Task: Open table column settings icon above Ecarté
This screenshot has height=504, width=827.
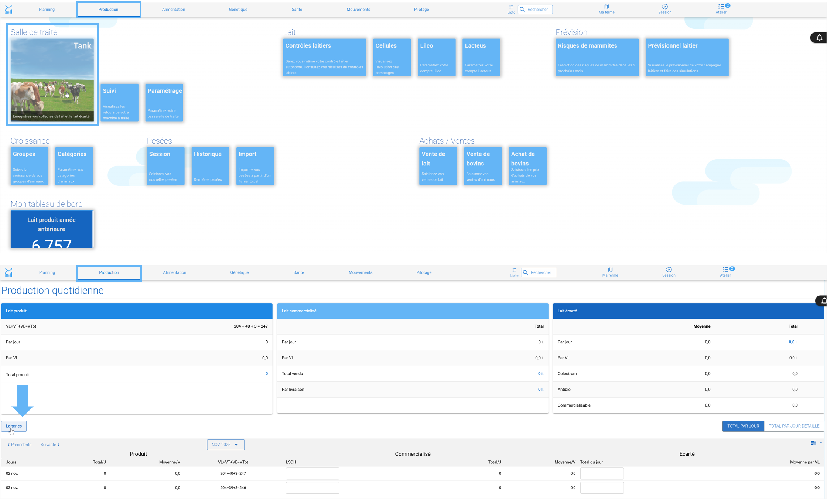Action: [x=813, y=443]
